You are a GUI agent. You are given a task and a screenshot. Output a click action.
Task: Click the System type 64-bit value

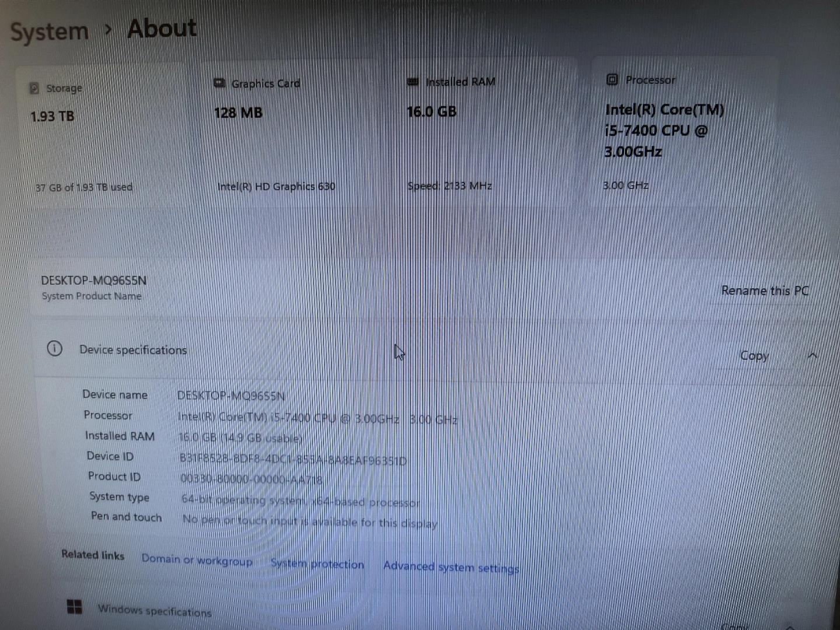(300, 501)
